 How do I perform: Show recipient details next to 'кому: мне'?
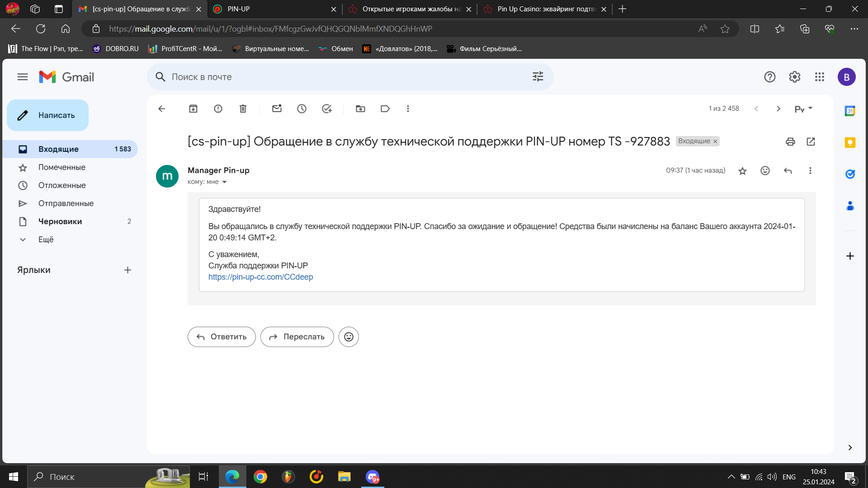[224, 182]
